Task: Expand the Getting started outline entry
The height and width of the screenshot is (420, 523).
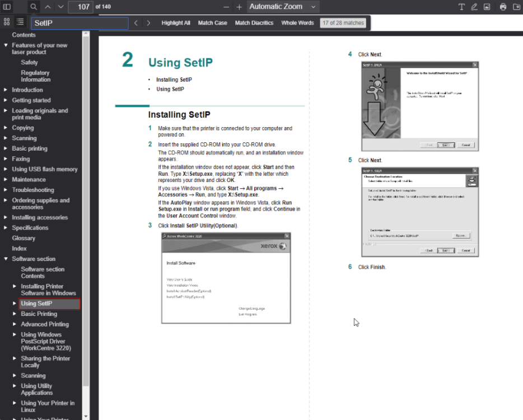Action: (6, 100)
